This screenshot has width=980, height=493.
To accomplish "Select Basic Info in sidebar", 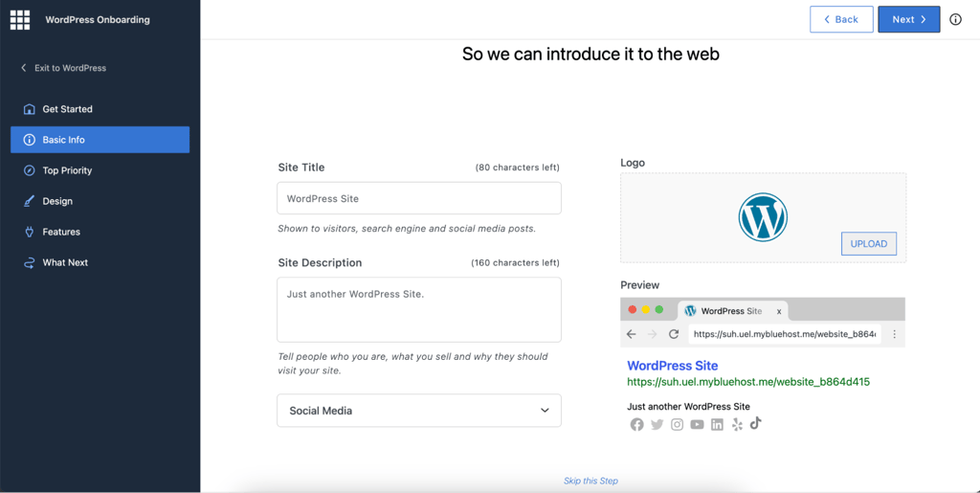I will 100,140.
